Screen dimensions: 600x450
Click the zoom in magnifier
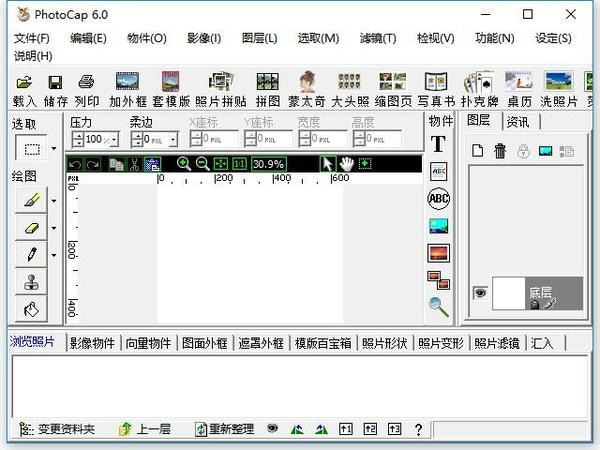(184, 164)
